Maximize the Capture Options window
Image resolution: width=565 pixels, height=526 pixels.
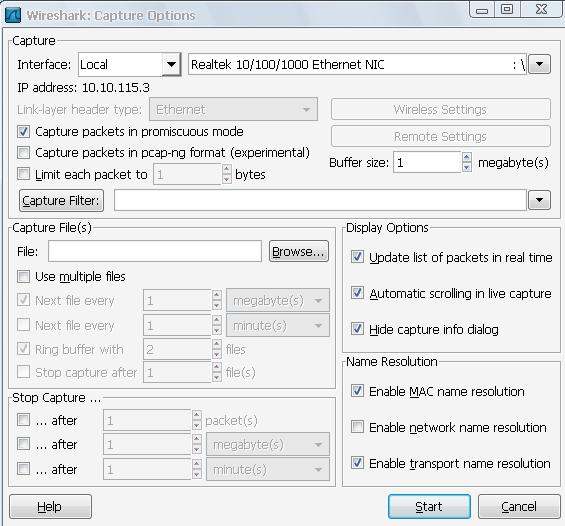click(507, 9)
